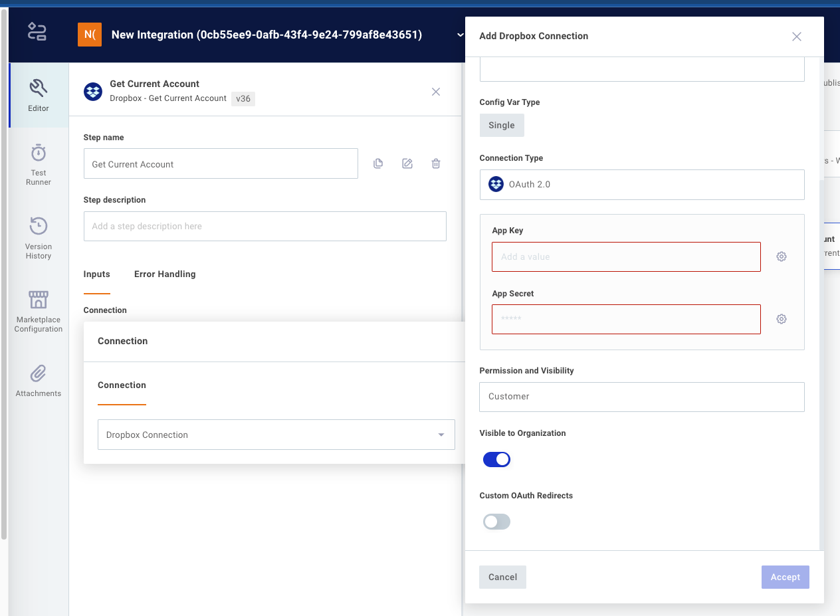Image resolution: width=840 pixels, height=616 pixels.
Task: Enable Custom OAuth Redirects
Action: [496, 522]
